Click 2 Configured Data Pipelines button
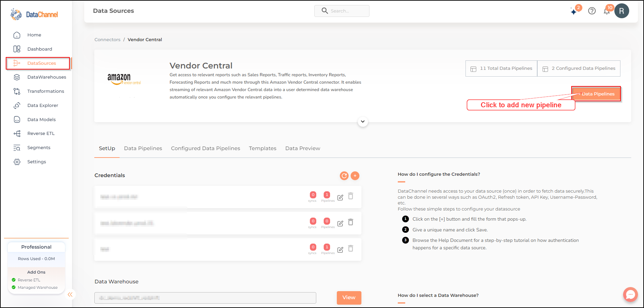 click(x=579, y=68)
